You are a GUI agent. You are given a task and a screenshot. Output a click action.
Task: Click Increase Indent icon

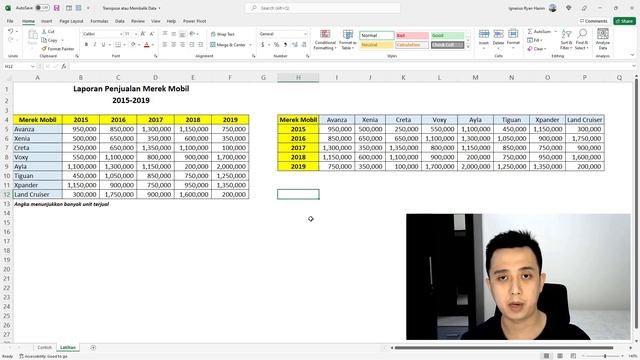[x=200, y=44]
